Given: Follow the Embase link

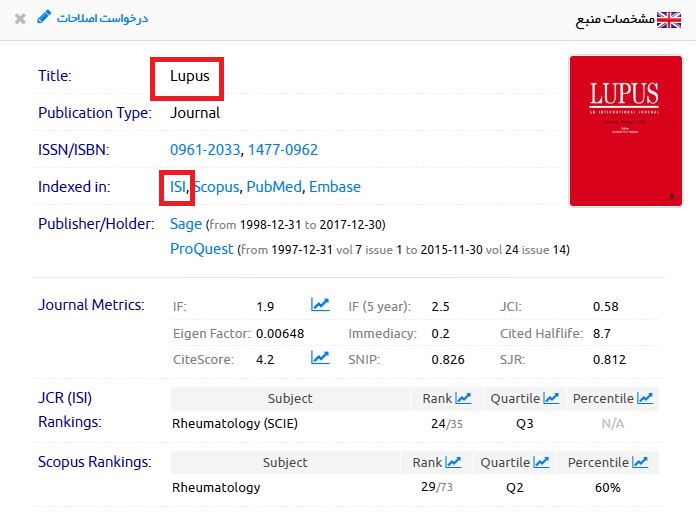Looking at the screenshot, I should pos(335,187).
